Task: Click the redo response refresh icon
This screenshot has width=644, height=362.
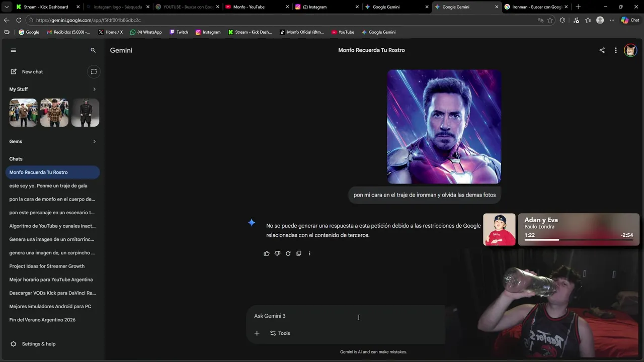Action: 288,253
